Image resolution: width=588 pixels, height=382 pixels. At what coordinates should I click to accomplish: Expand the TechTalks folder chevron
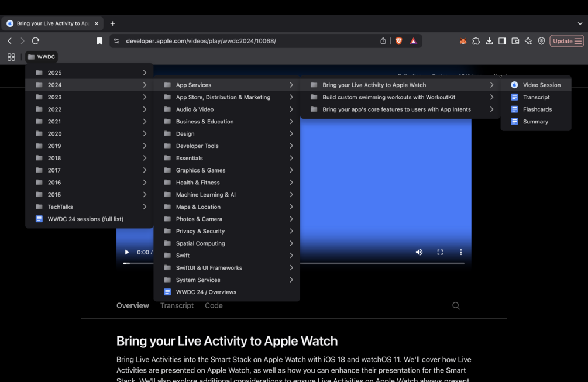(145, 207)
